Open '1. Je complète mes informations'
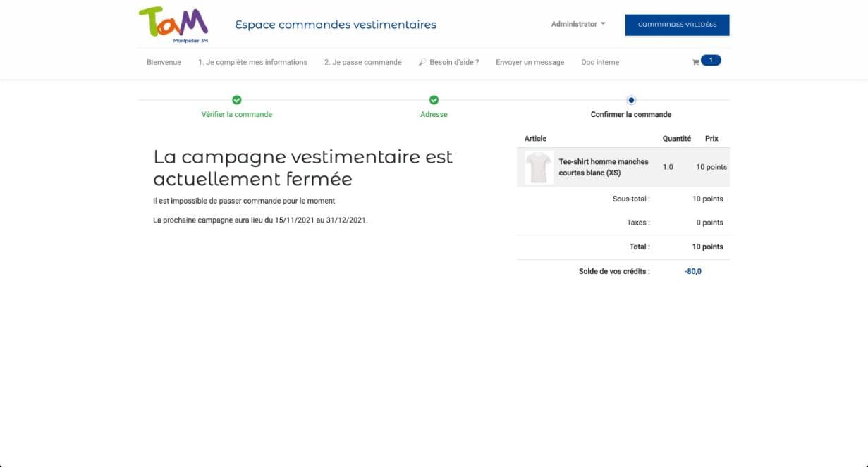The height and width of the screenshot is (467, 868). (253, 62)
